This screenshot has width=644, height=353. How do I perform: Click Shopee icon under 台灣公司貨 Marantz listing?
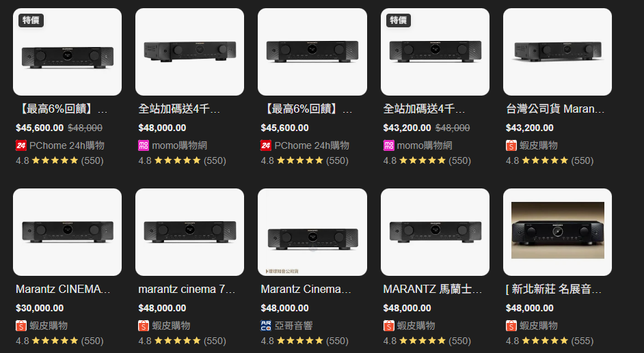click(511, 145)
